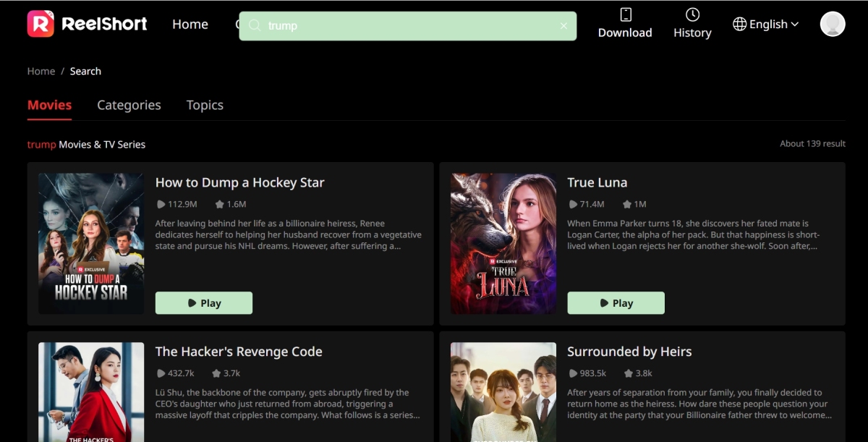Viewport: 868px width, 442px height.
Task: Click the History label
Action: pos(692,33)
